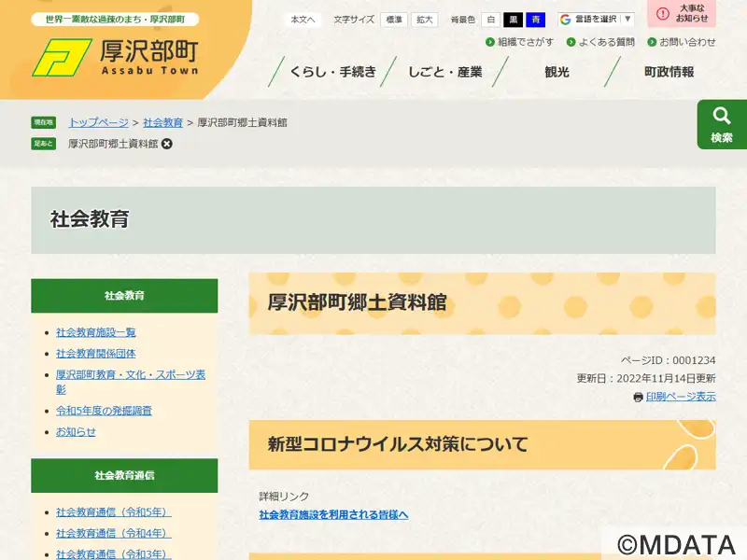
Task: Click the 大事なお知らせ alert icon
Action: pos(663,14)
